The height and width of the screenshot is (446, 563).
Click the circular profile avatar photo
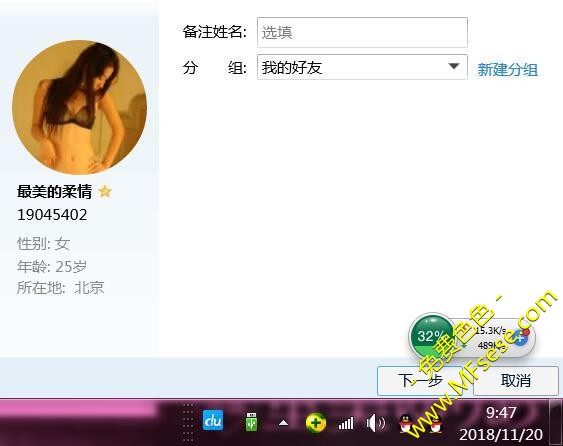pos(79,107)
